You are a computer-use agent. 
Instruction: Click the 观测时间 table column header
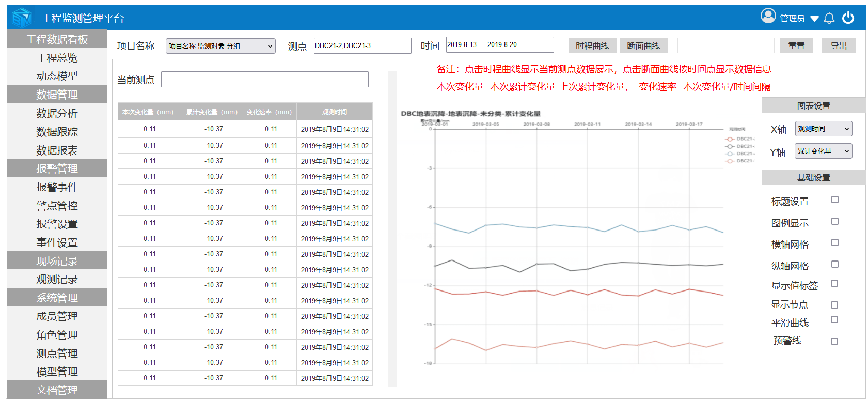pyautogui.click(x=335, y=112)
